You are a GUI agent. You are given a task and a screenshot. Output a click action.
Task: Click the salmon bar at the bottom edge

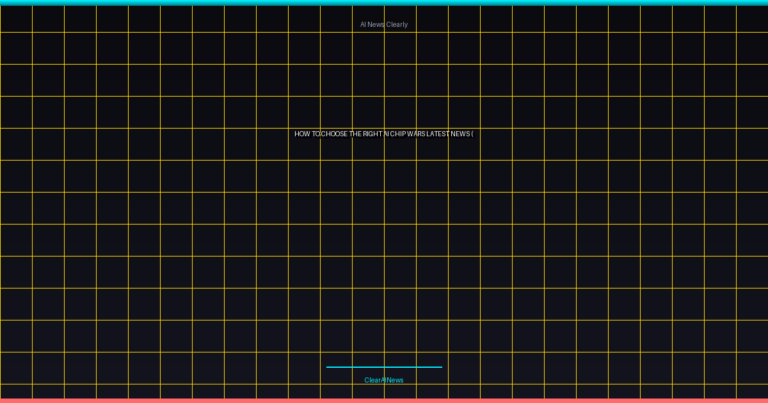coord(384,400)
